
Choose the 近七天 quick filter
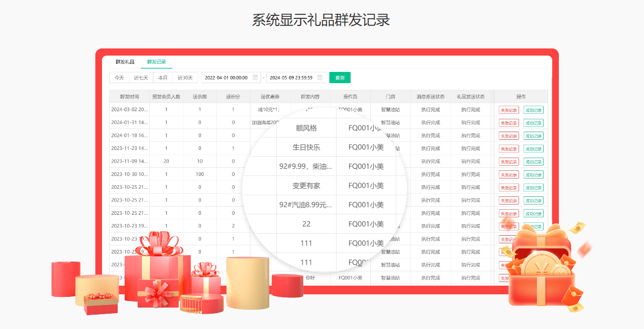click(141, 78)
